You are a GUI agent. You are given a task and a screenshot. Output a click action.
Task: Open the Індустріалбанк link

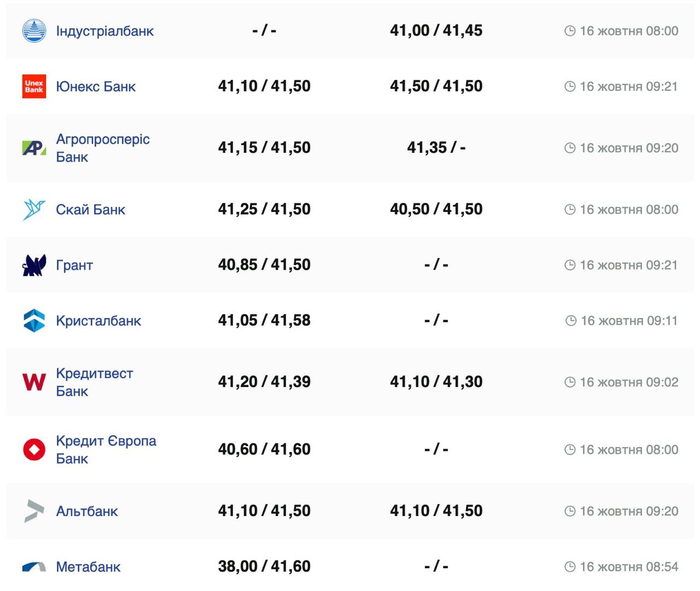pyautogui.click(x=104, y=31)
